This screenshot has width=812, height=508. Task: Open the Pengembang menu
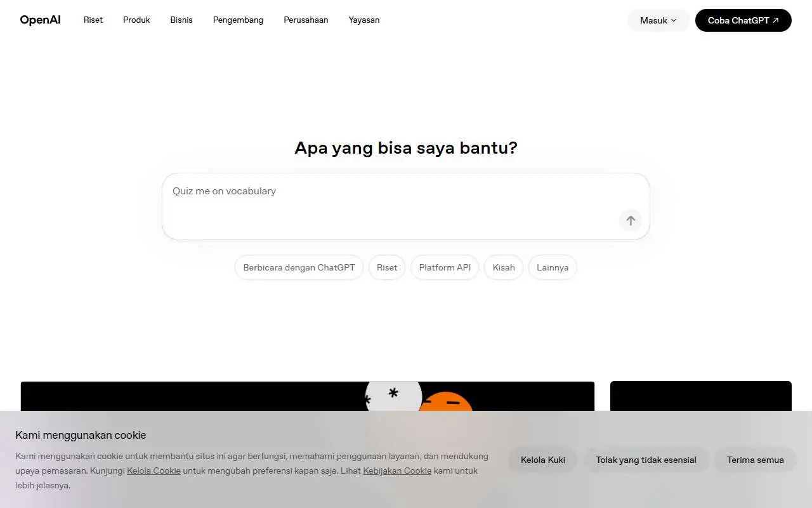[238, 20]
